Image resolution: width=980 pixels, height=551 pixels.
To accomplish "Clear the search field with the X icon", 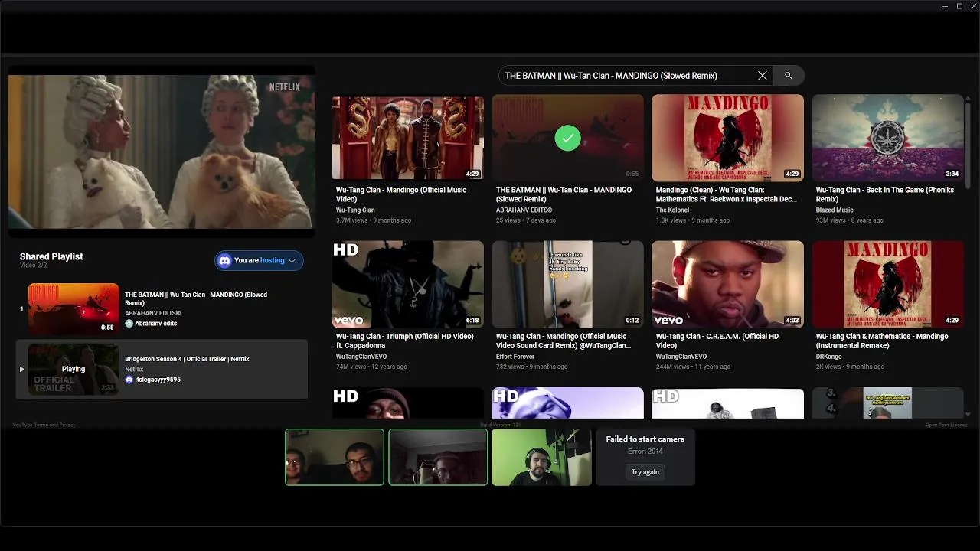I will [762, 76].
